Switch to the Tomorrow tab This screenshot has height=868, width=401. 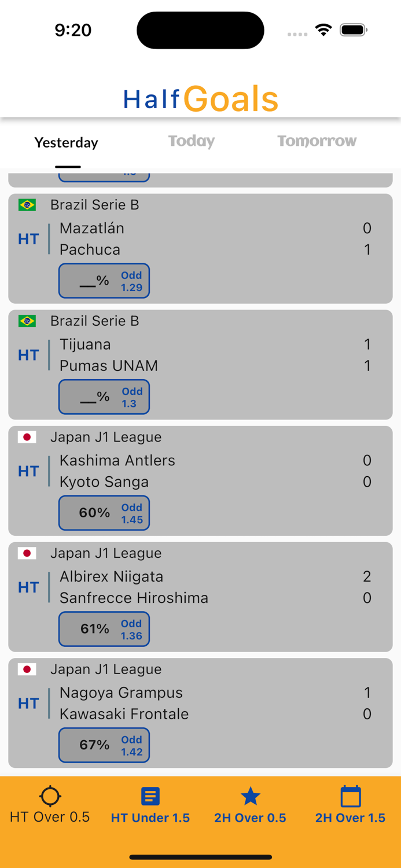tap(317, 141)
